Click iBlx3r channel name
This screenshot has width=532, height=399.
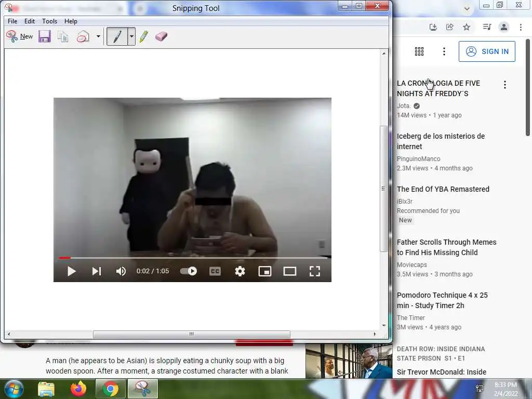click(405, 201)
